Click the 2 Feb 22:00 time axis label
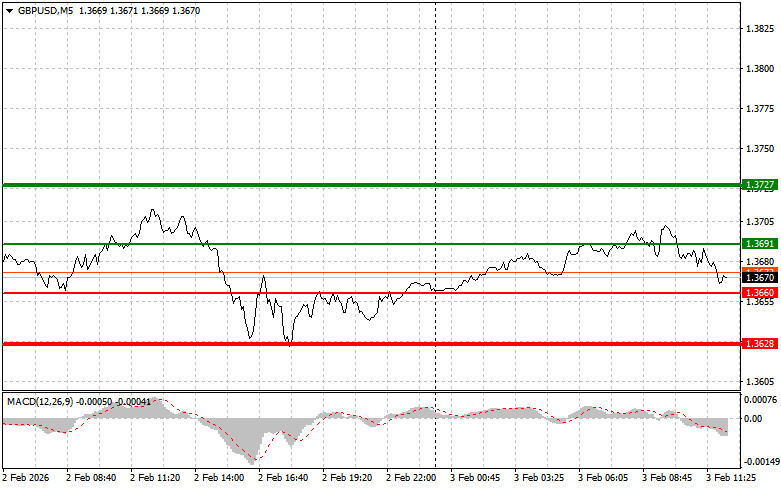Screen dimensions: 781x489 [411, 478]
